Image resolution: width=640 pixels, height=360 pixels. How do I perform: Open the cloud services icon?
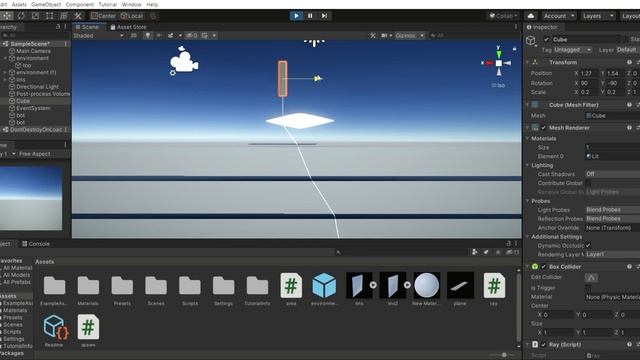[x=531, y=16]
